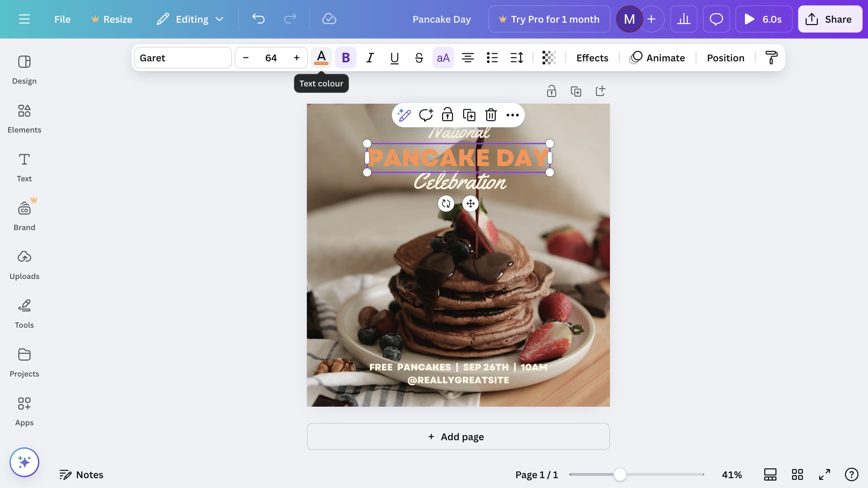
Task: Open the Projects sidebar tab
Action: tap(24, 363)
